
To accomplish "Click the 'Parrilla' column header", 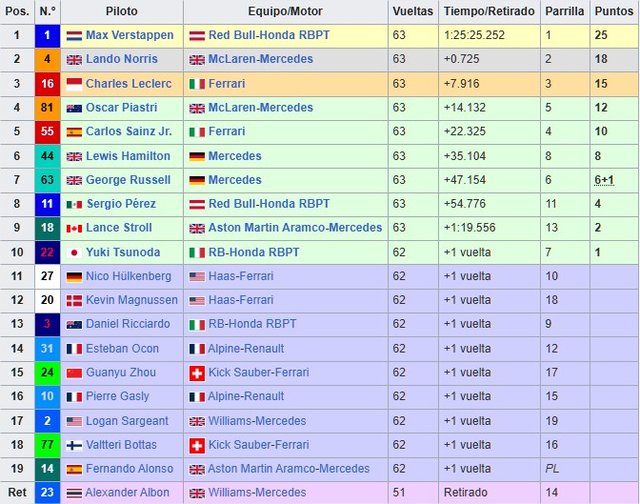I will click(x=564, y=11).
